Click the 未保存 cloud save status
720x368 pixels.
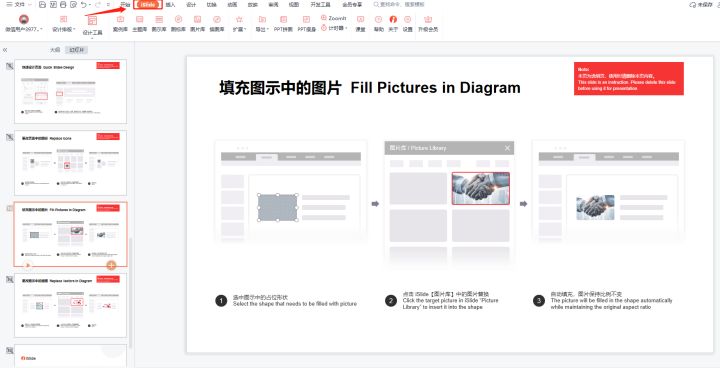tap(701, 5)
